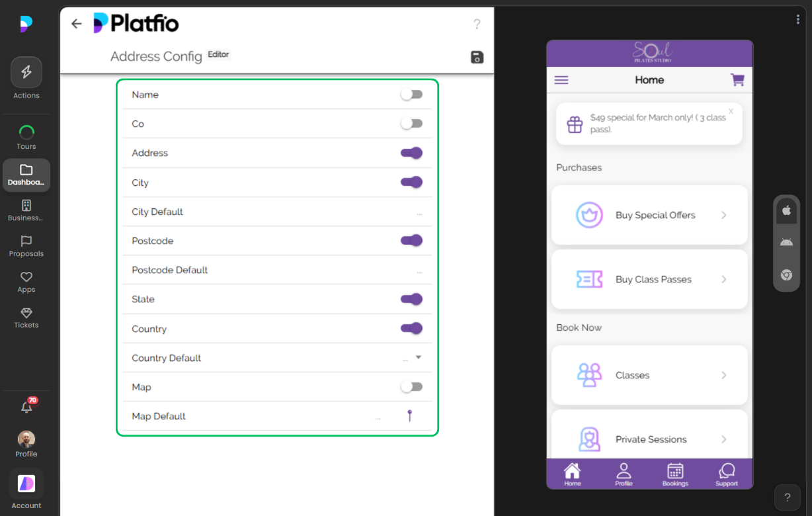Expand the Buy Special Offers chevron
Viewport: 812px width, 516px height.
click(724, 215)
